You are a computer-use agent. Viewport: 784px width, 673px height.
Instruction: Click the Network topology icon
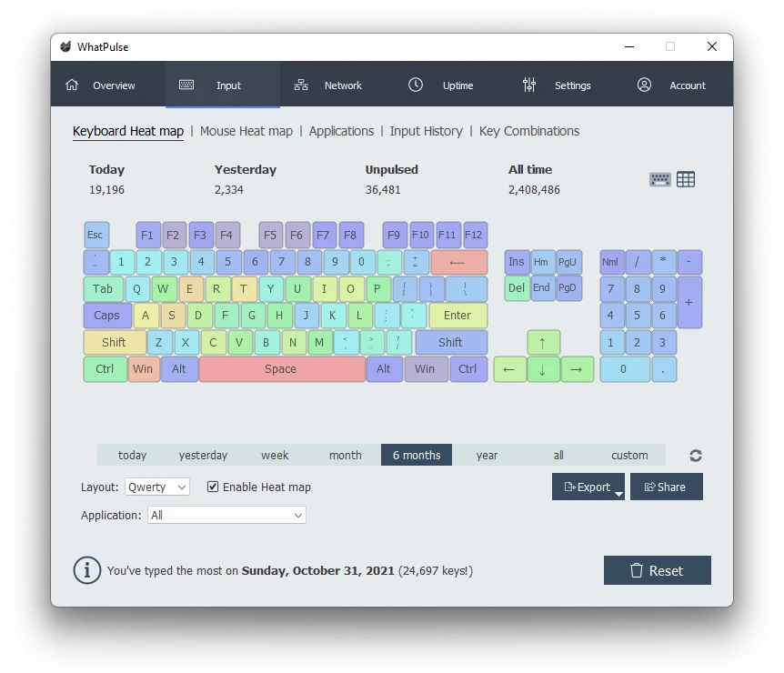pos(301,85)
